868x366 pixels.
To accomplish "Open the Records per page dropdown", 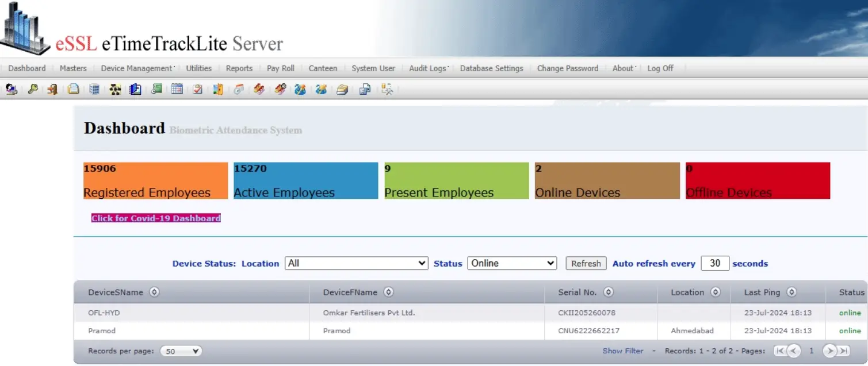I will pyautogui.click(x=181, y=351).
